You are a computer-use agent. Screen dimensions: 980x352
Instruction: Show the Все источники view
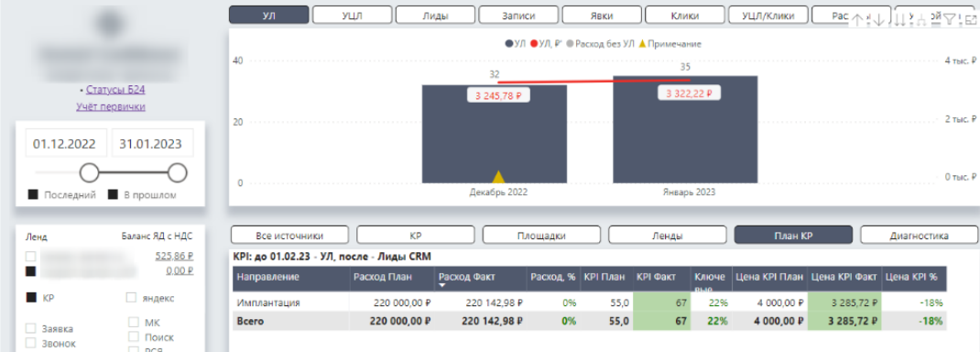click(x=290, y=235)
